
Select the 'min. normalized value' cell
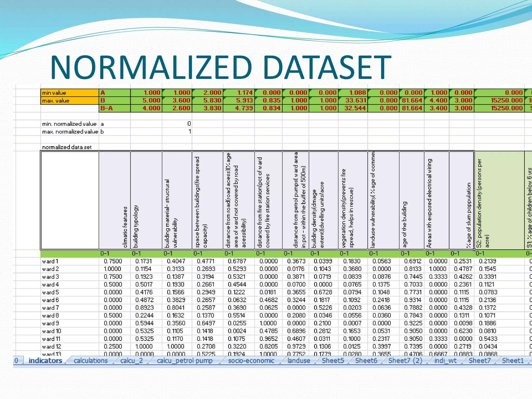[x=70, y=124]
